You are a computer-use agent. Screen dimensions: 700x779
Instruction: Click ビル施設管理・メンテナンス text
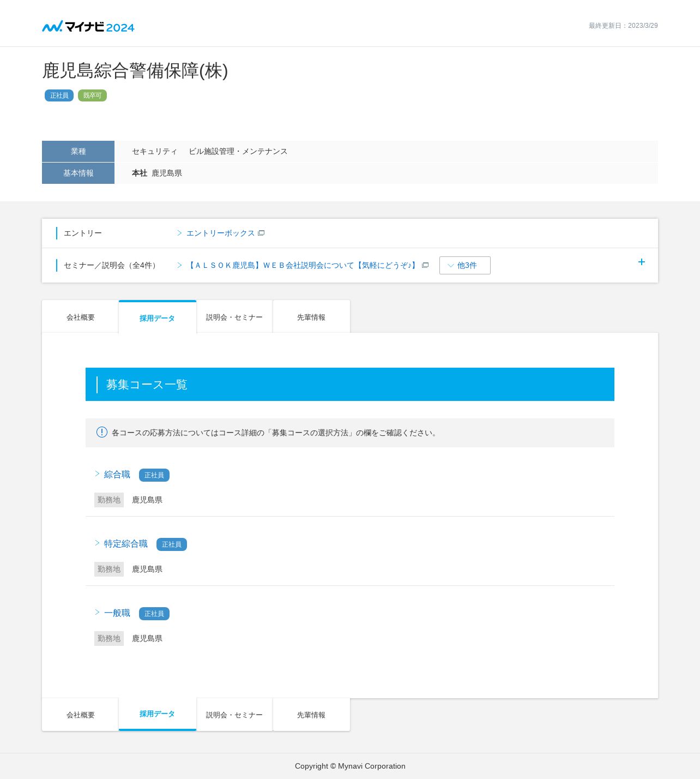(x=238, y=151)
